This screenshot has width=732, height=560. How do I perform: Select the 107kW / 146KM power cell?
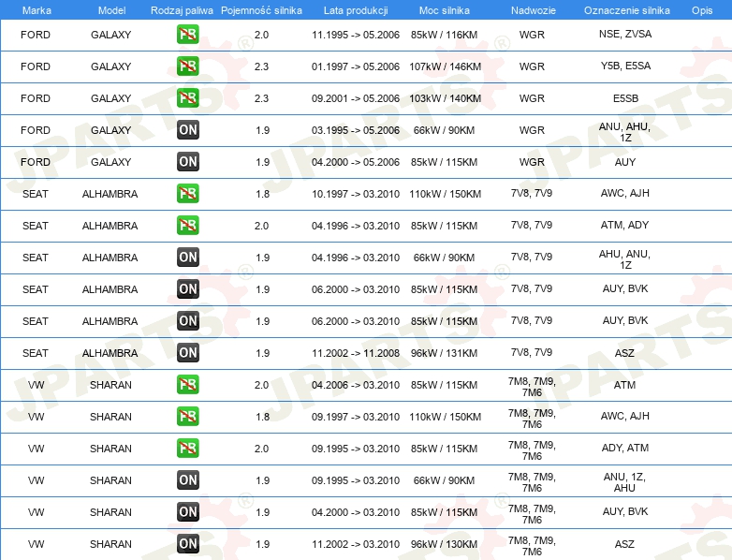445,66
